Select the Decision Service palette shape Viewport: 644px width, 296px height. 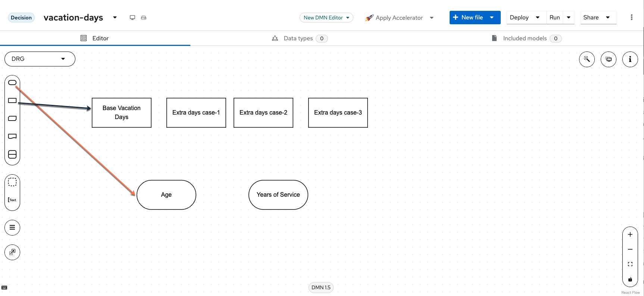tap(12, 154)
